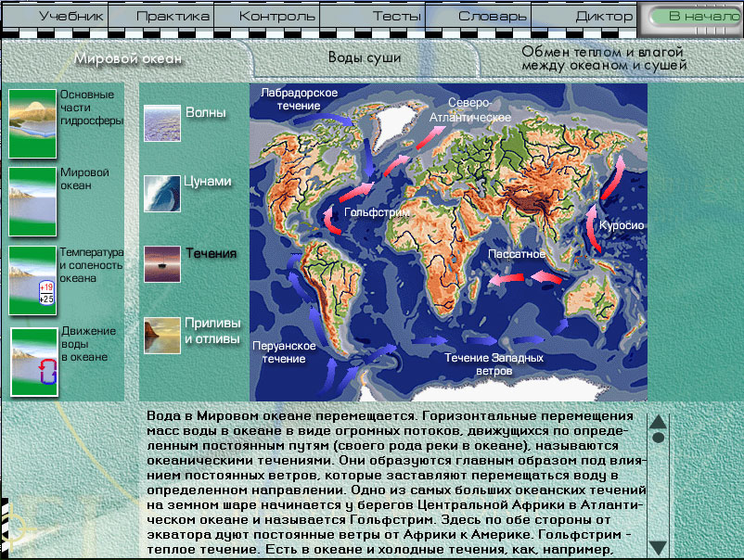
Task: Open the Контроль section
Action: (x=267, y=16)
